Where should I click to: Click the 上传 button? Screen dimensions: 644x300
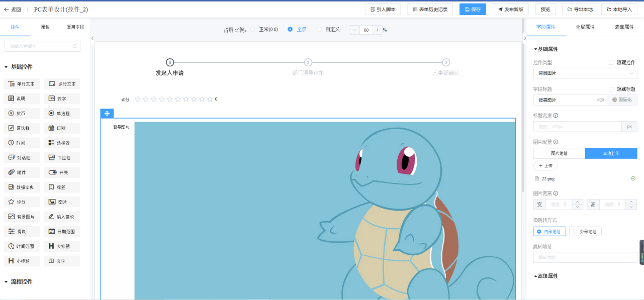pyautogui.click(x=545, y=166)
